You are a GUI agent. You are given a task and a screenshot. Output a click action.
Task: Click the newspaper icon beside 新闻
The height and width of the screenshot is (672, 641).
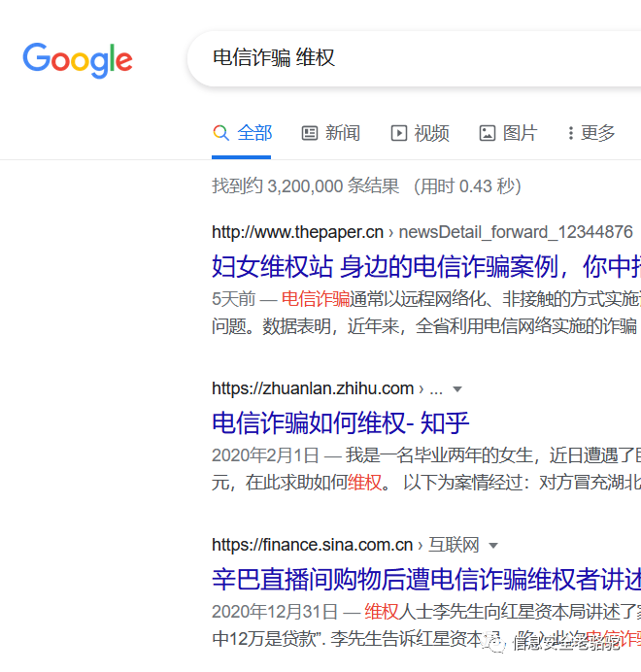point(310,133)
